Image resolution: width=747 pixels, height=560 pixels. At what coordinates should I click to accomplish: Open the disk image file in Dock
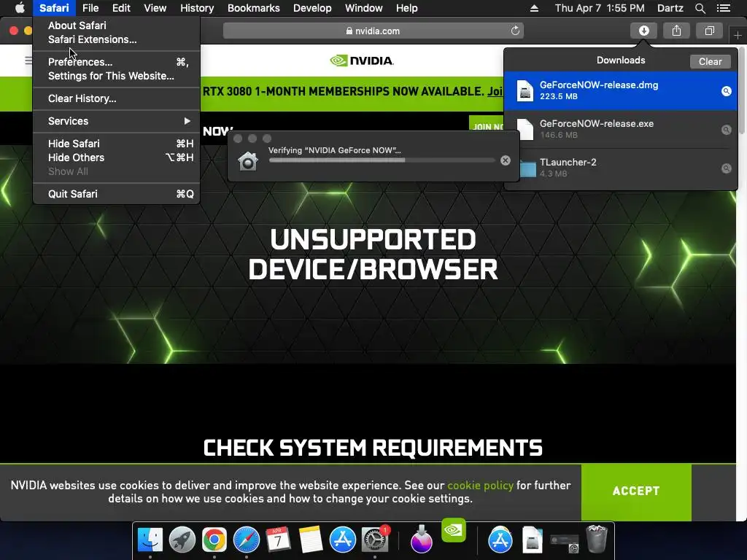point(532,540)
